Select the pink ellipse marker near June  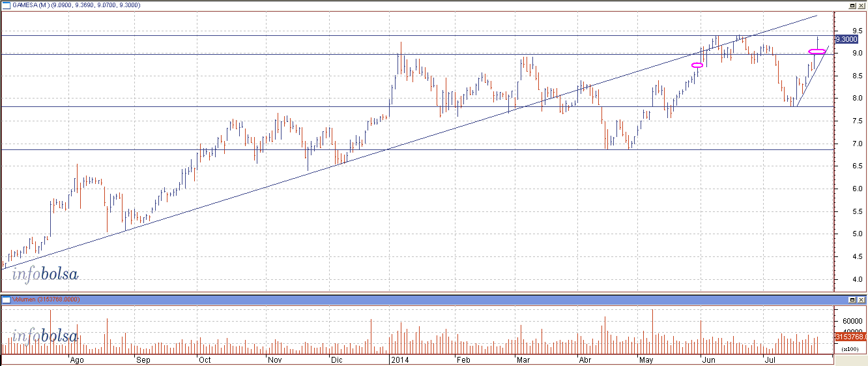click(x=697, y=65)
